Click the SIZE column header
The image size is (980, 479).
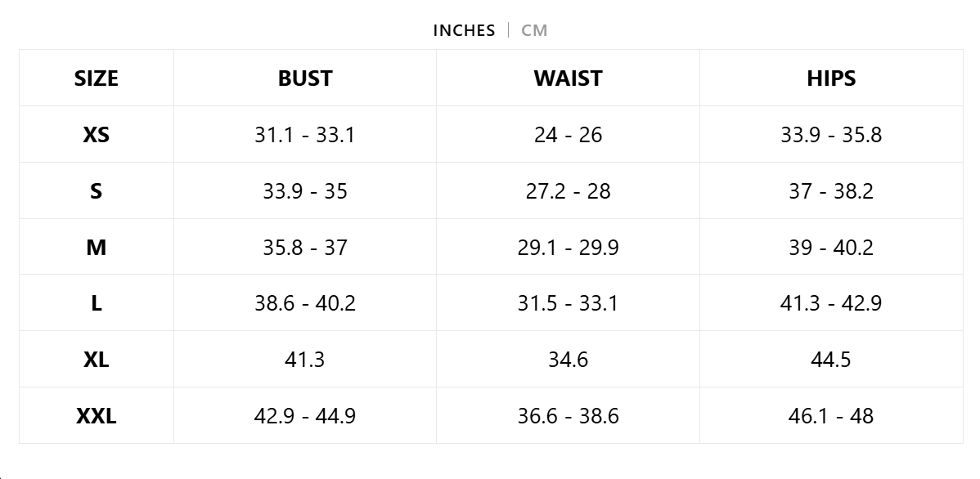(97, 78)
